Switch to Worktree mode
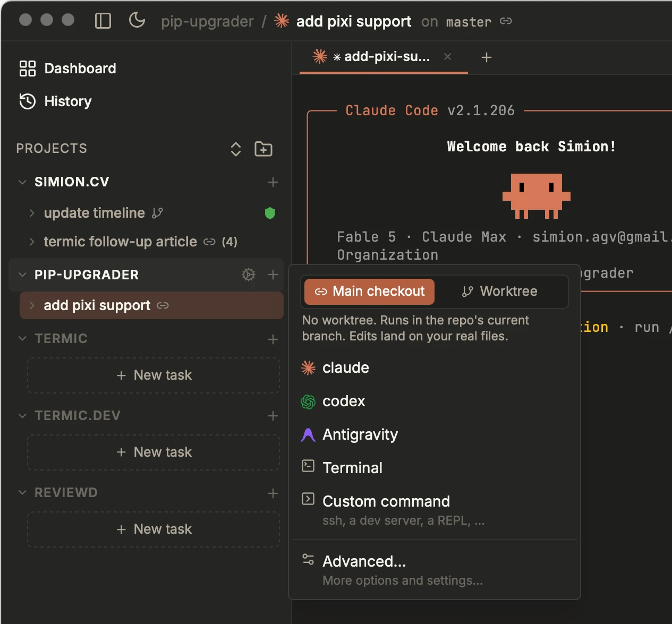The image size is (672, 624). coord(500,292)
